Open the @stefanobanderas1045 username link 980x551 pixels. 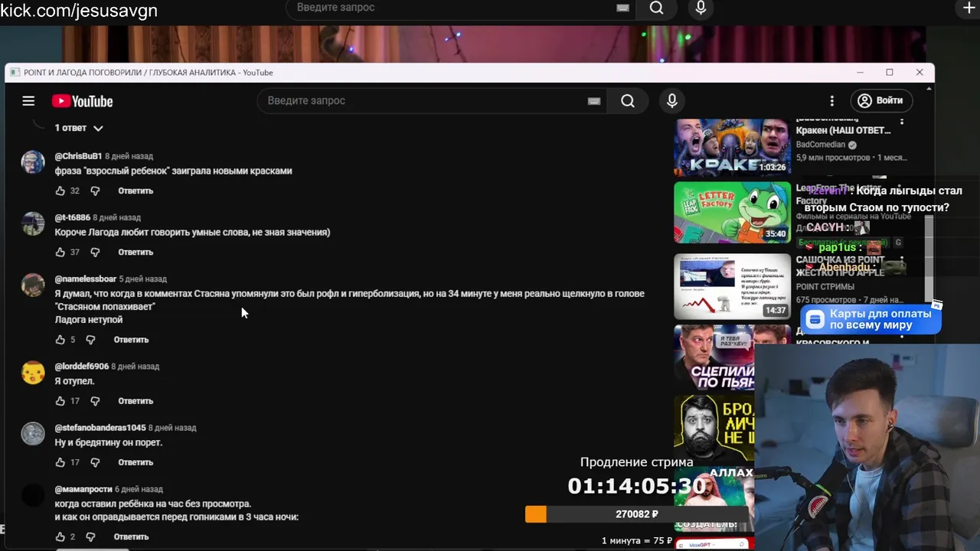click(x=100, y=428)
